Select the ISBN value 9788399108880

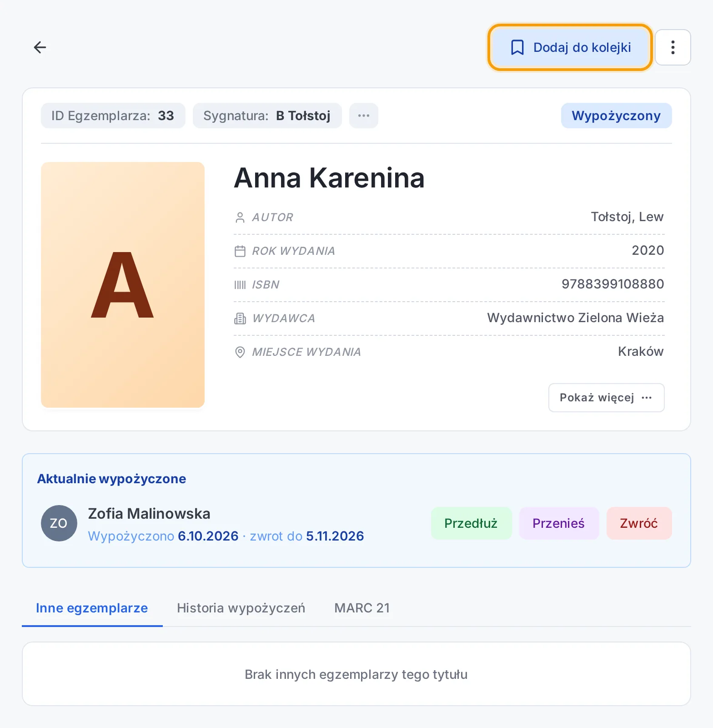point(613,284)
